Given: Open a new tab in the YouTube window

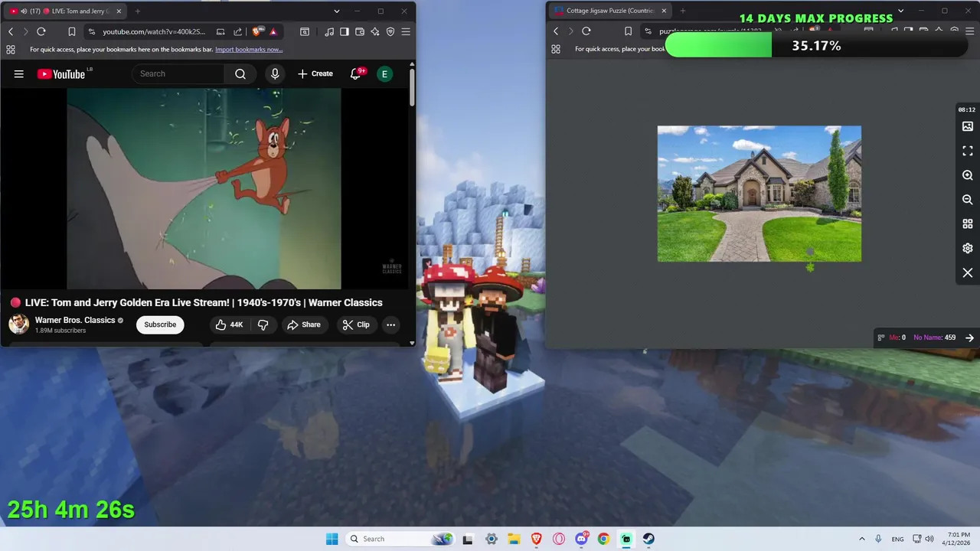Looking at the screenshot, I should pos(138,11).
